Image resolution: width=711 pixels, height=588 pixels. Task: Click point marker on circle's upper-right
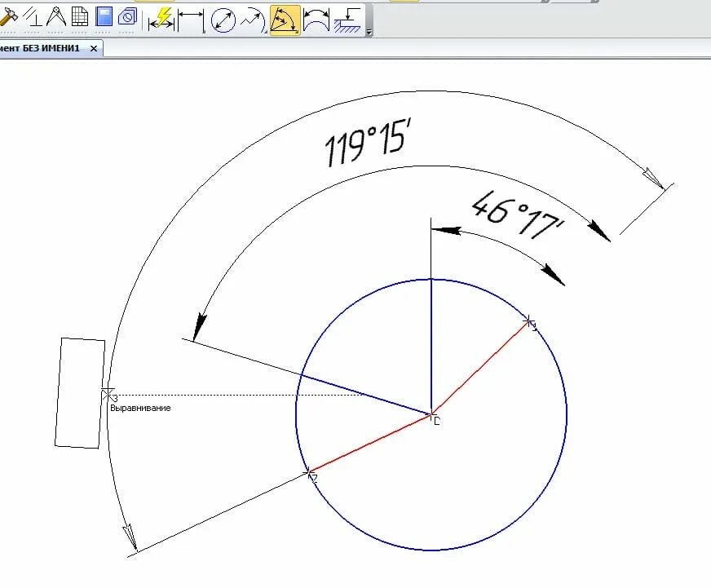click(x=528, y=322)
